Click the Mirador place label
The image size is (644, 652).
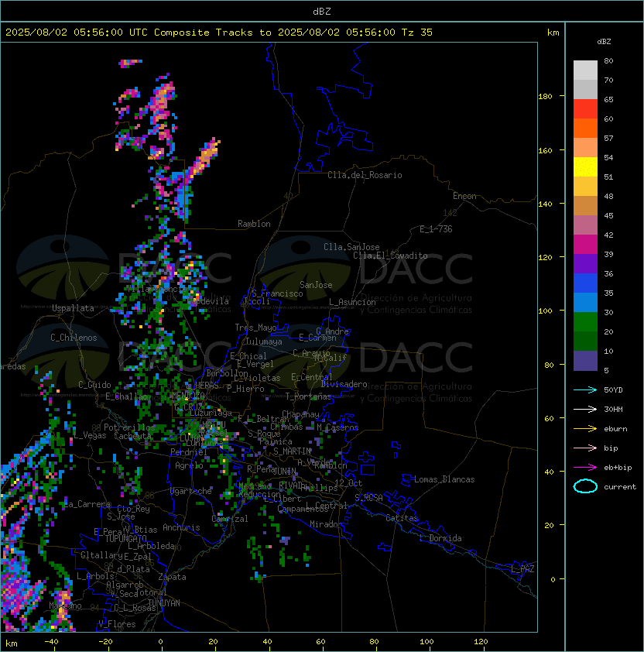tap(326, 524)
